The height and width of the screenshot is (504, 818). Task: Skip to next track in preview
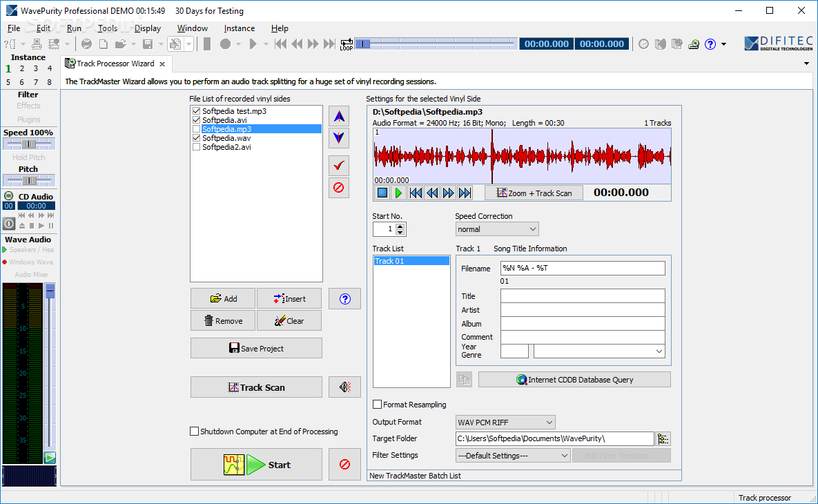click(465, 193)
